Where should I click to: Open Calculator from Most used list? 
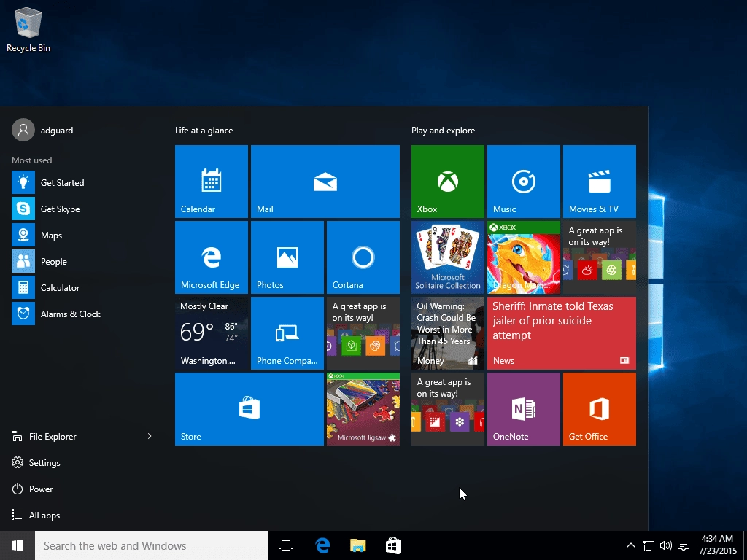83,287
